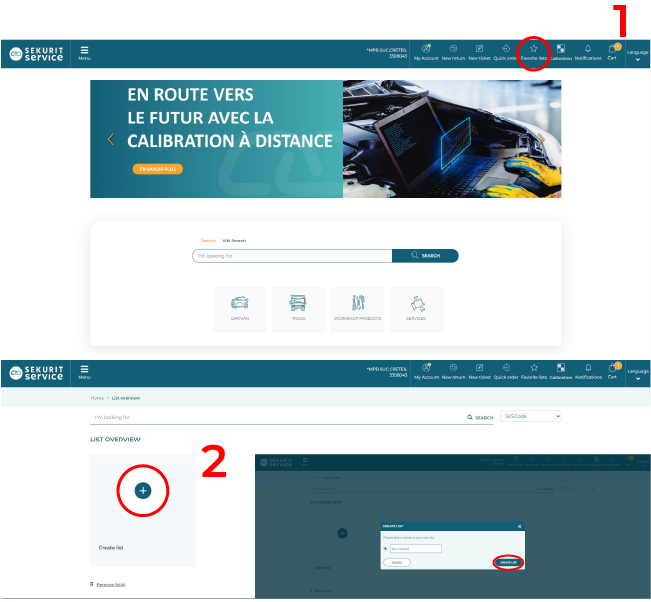Go to previous banner slide with left arrow
Screen dimensions: 651x602
(x=110, y=139)
